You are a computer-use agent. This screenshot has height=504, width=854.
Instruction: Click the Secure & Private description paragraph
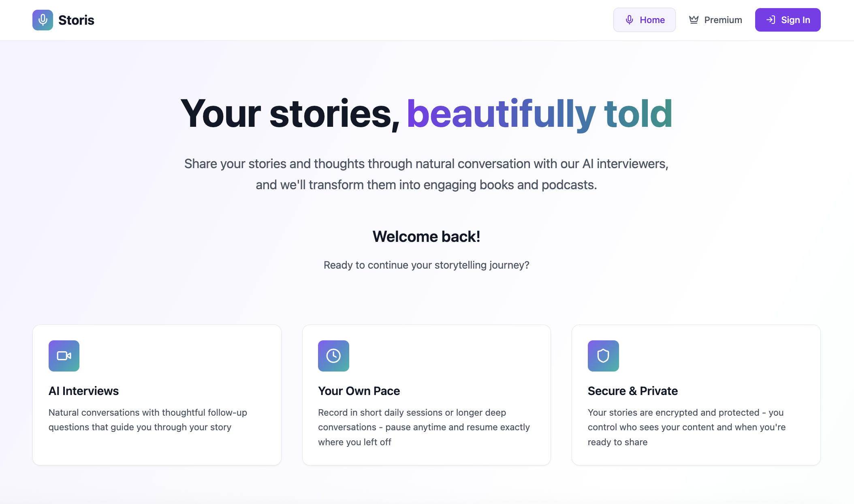pos(686,427)
